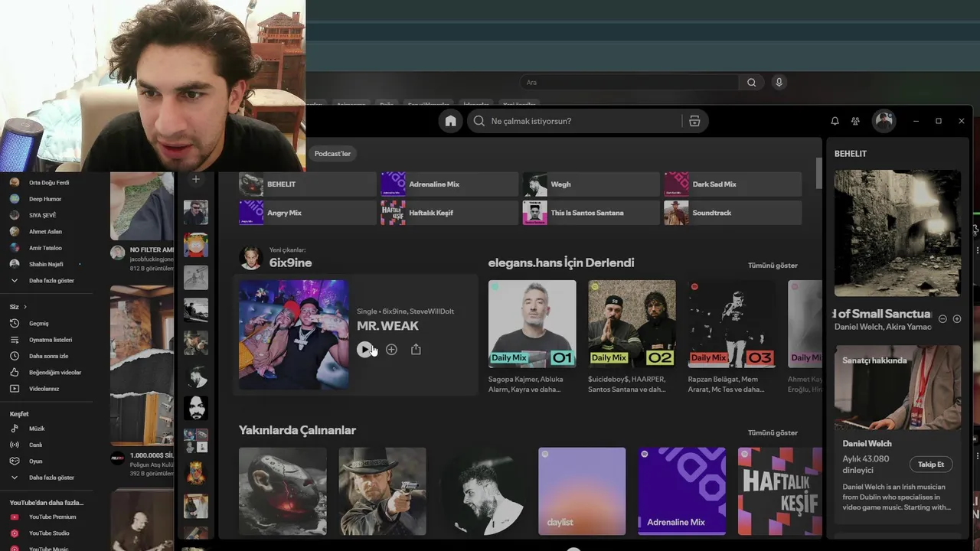Open Adrenaline Mix card in recently played

(x=681, y=491)
